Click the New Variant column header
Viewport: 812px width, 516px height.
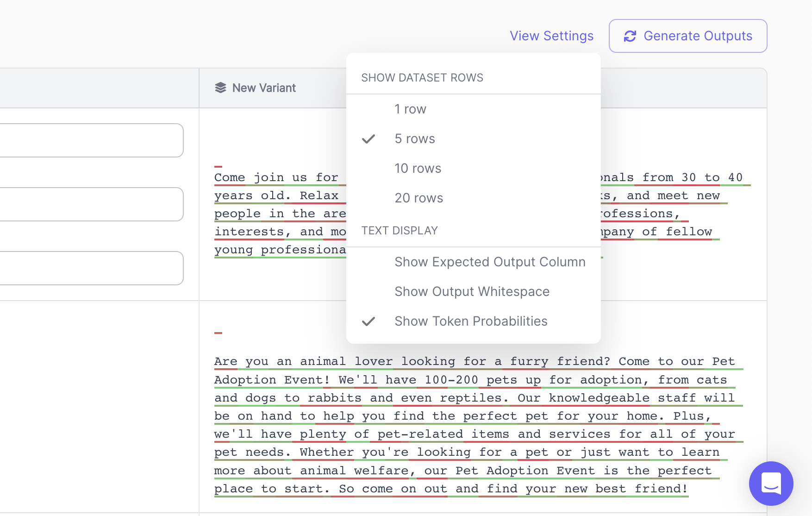click(x=264, y=88)
